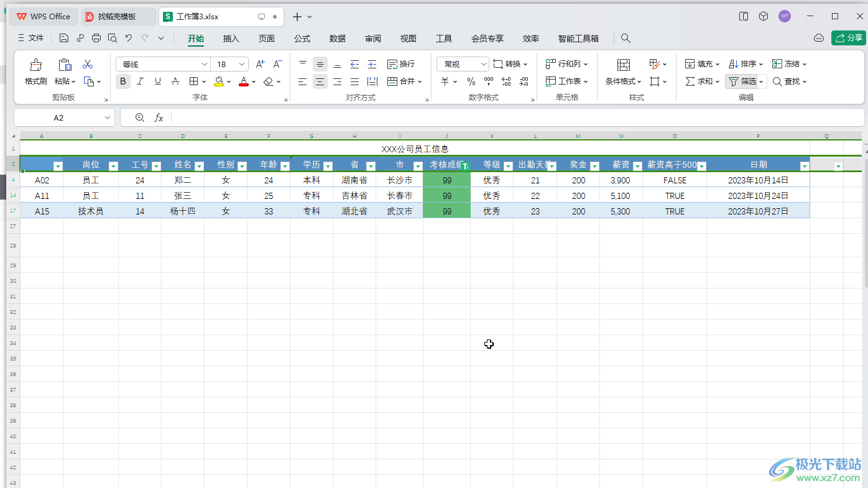This screenshot has width=868, height=488.
Task: Click the Borders grid icon
Action: (x=194, y=81)
